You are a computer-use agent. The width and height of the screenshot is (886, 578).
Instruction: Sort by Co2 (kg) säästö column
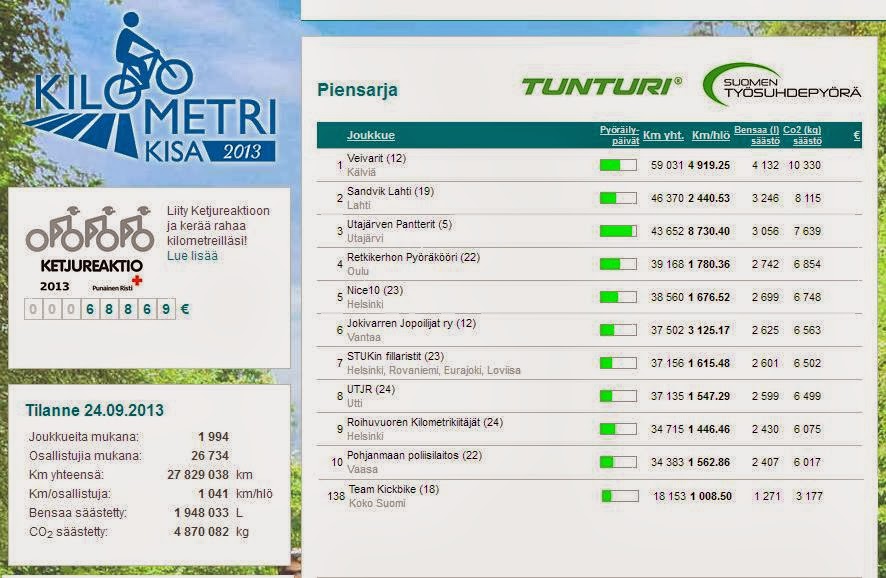pos(802,136)
